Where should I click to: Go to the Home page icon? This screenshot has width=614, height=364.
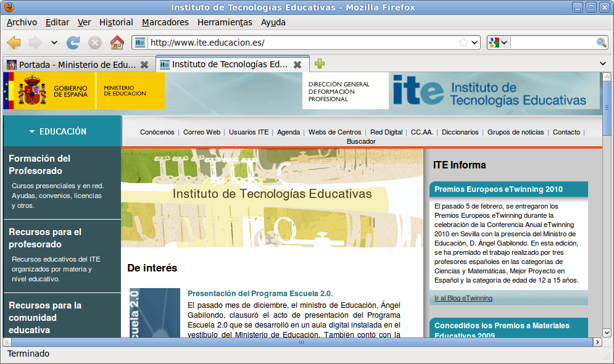[117, 43]
